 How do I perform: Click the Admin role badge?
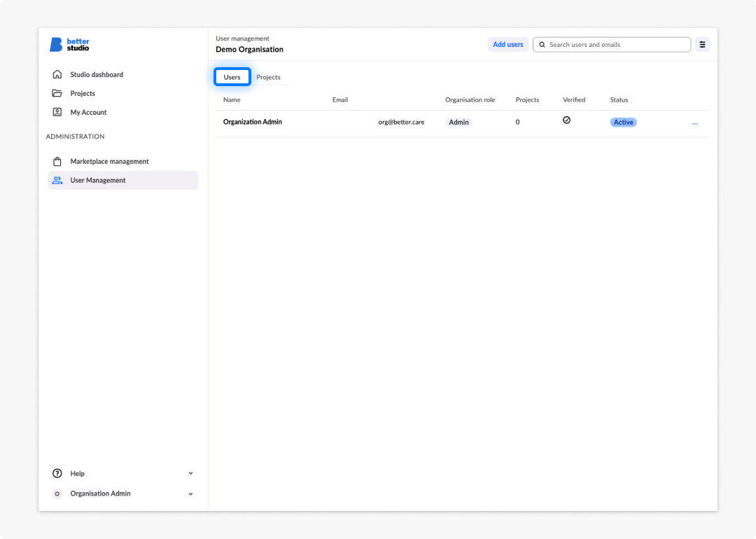click(x=458, y=122)
